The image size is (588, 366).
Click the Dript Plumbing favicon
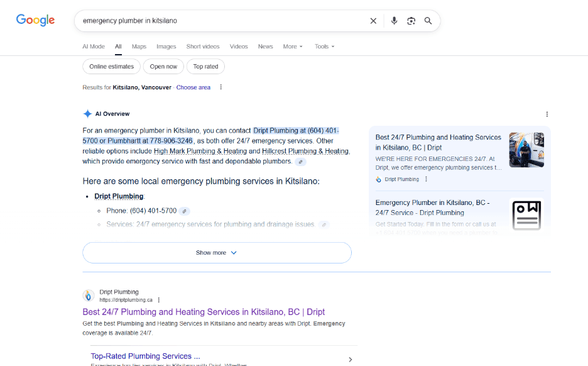[89, 295]
